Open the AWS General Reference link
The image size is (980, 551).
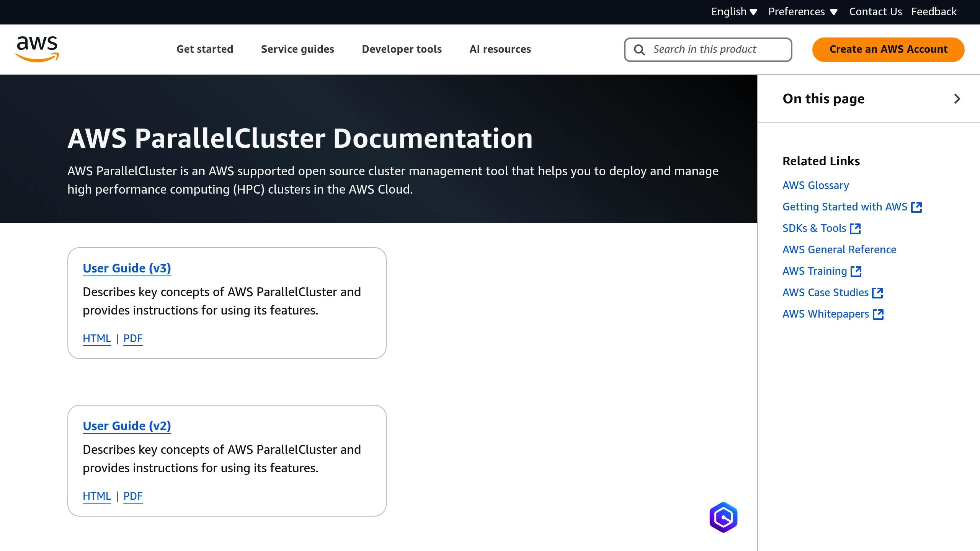(839, 249)
